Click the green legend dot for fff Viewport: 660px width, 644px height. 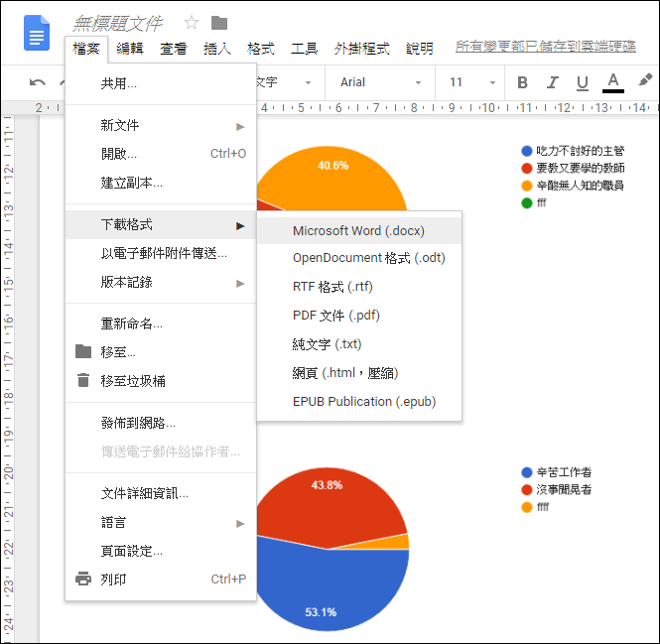point(527,202)
